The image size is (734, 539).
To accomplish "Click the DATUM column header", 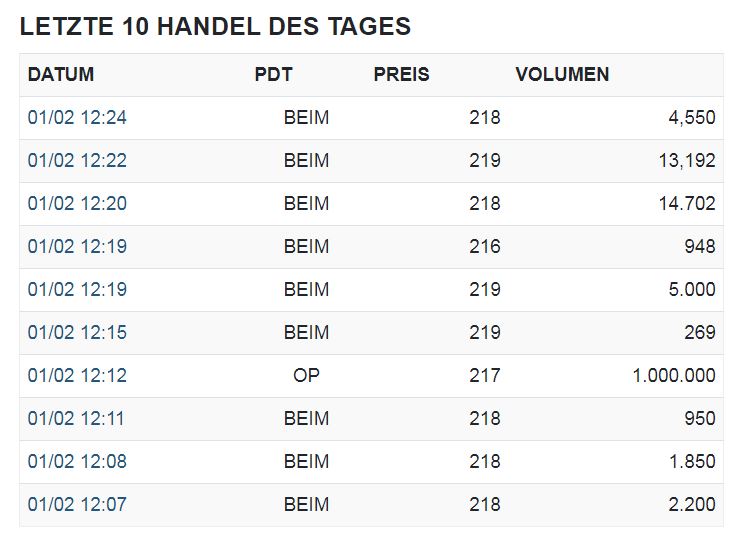I will point(61,75).
